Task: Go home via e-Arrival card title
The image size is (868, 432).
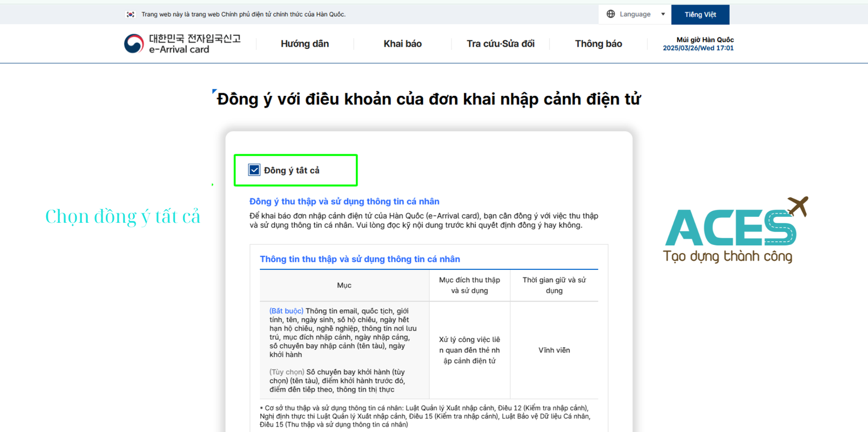Action: click(195, 44)
